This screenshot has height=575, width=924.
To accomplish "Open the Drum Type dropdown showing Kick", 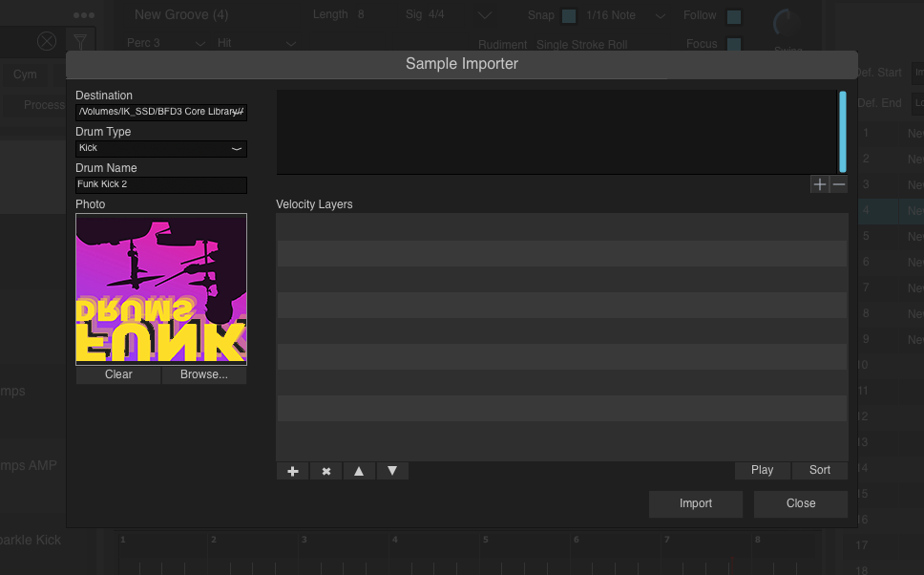I will 161,148.
